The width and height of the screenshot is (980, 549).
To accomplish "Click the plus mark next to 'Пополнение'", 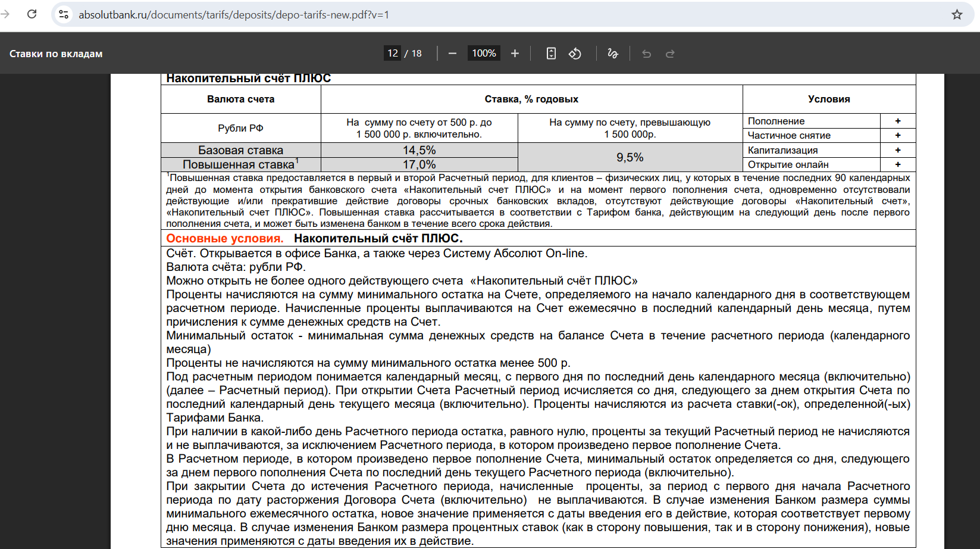I will tap(898, 121).
